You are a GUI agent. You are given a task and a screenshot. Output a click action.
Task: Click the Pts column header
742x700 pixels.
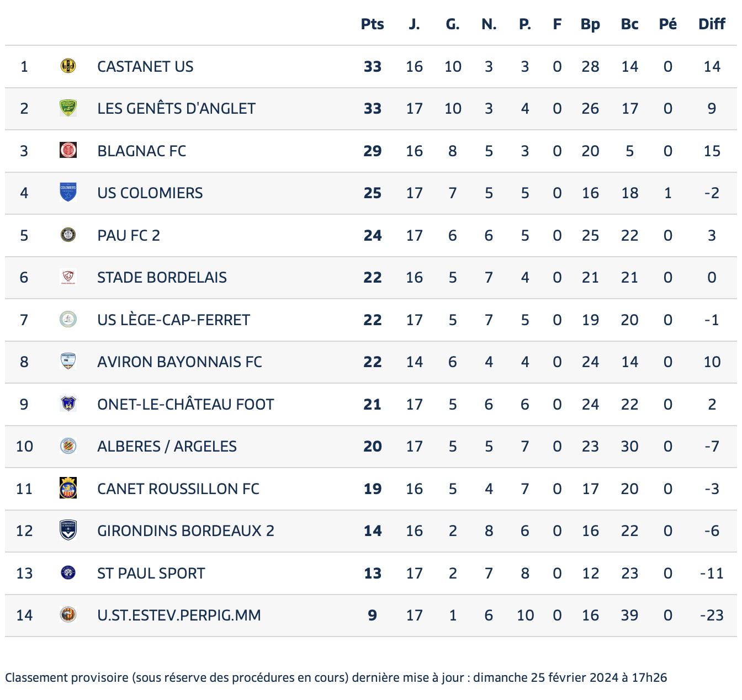pyautogui.click(x=373, y=24)
